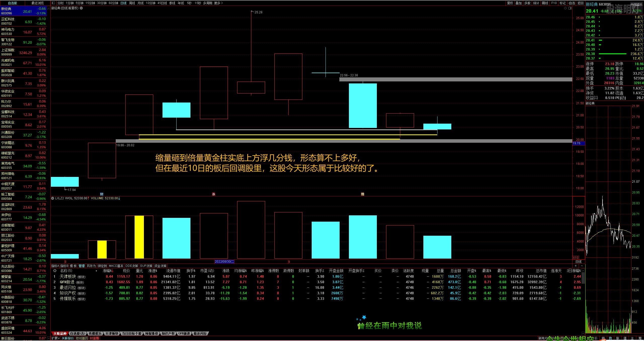Click 另存为 indicator option
The height and width of the screenshot is (341, 644).
tap(91, 266)
